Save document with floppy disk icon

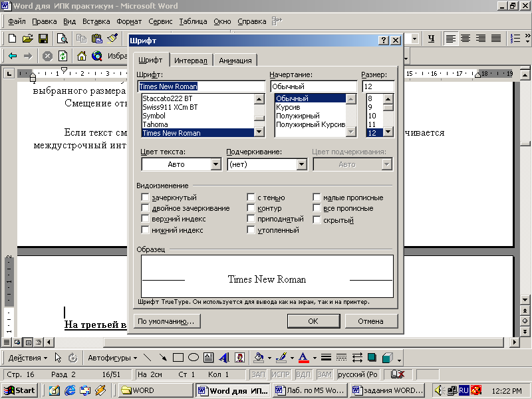(x=43, y=39)
